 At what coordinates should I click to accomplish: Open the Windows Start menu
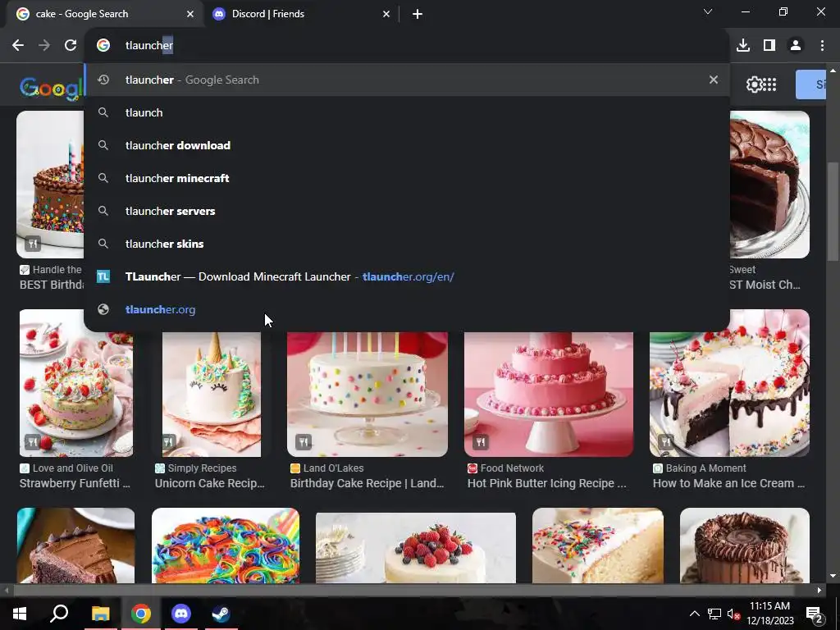coord(20,614)
